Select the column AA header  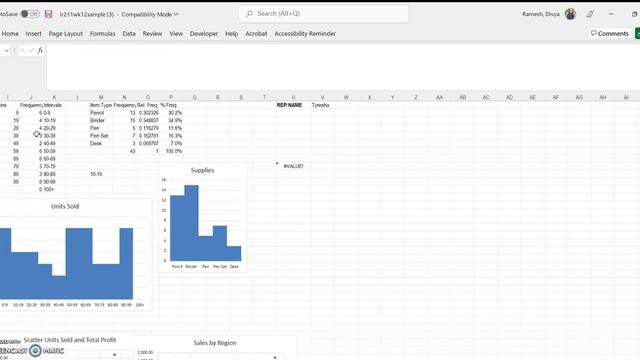click(x=439, y=97)
